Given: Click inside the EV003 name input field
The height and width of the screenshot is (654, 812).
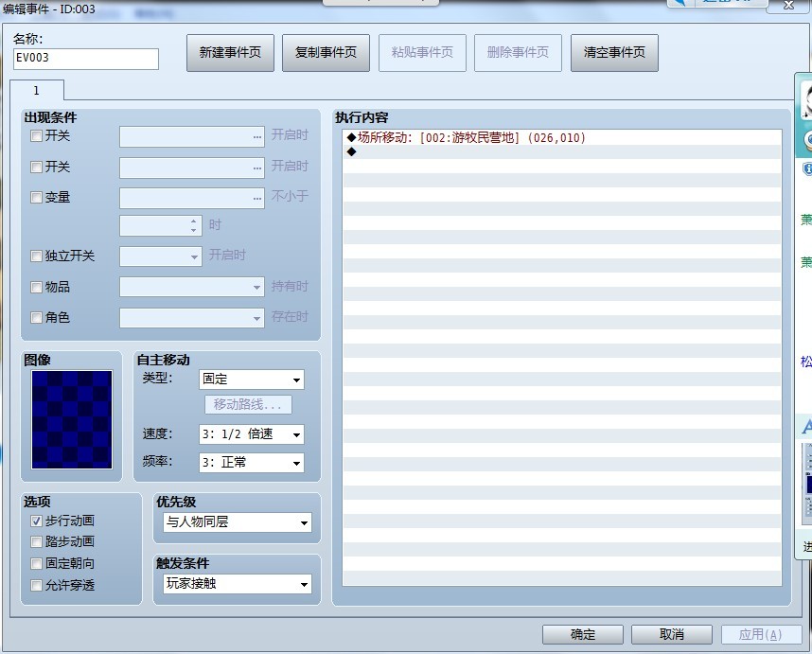Looking at the screenshot, I should click(x=85, y=59).
